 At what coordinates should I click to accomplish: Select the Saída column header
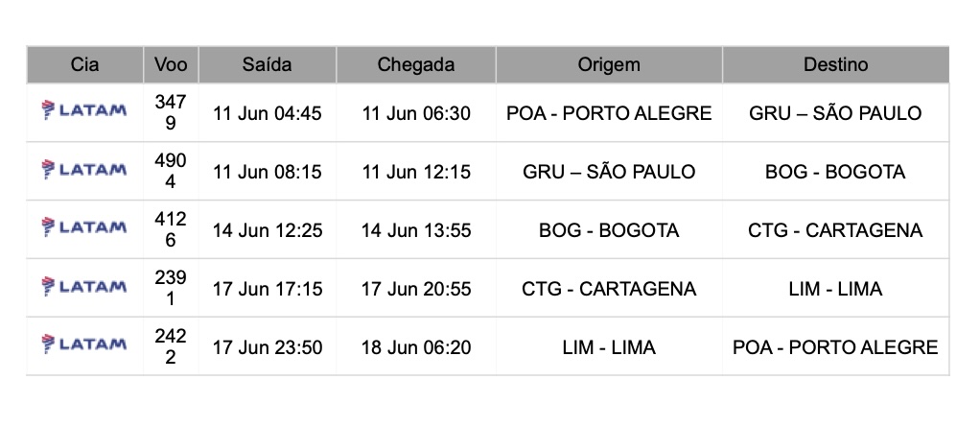267,64
